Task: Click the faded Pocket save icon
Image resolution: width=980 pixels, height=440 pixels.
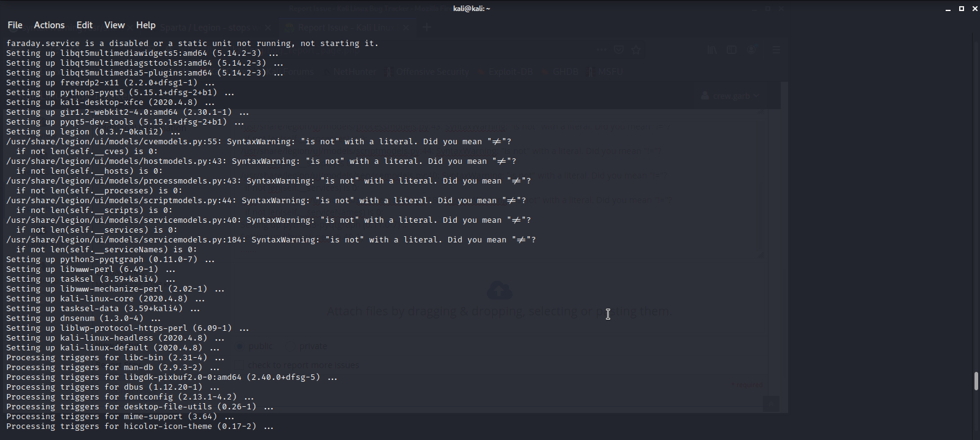Action: [619, 50]
